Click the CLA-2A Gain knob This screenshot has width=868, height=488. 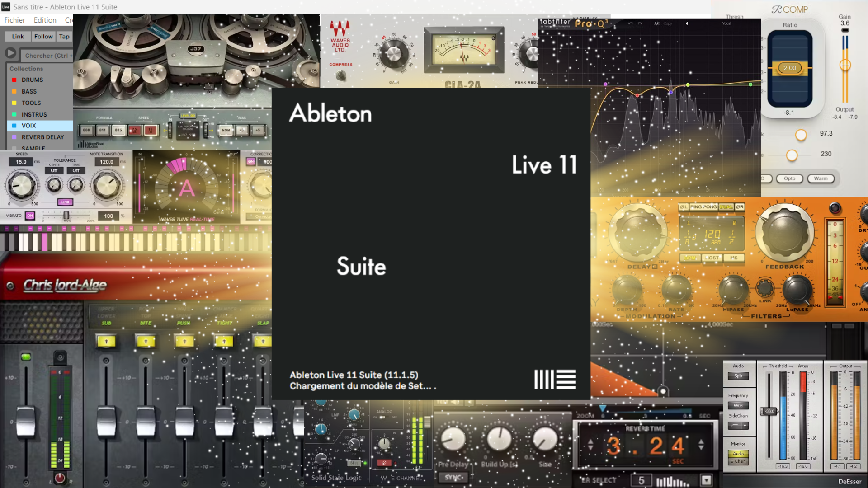coord(393,54)
